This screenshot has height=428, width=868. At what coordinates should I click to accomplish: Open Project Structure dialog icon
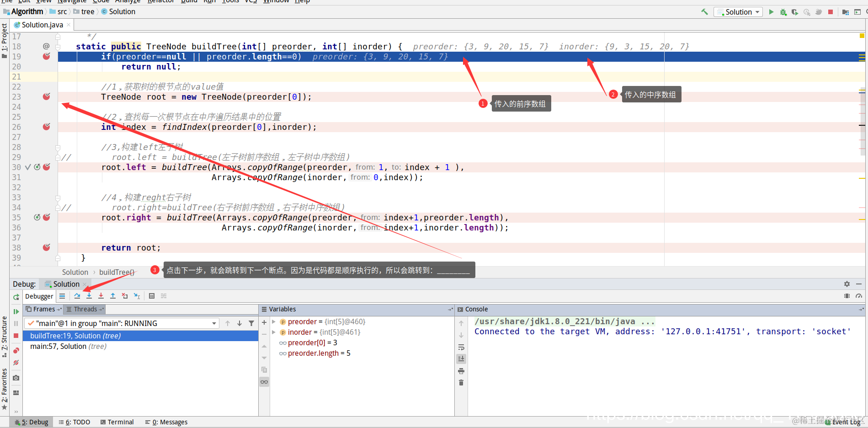[x=846, y=12]
